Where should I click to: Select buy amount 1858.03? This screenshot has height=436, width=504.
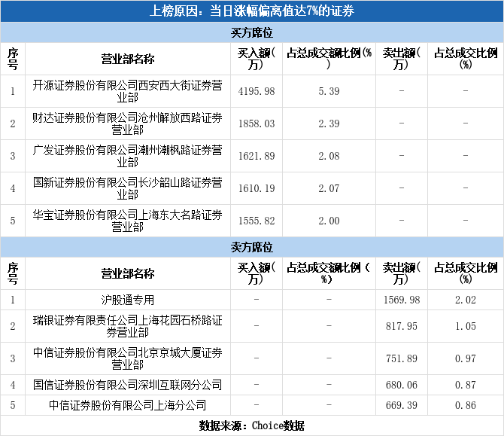coord(257,123)
